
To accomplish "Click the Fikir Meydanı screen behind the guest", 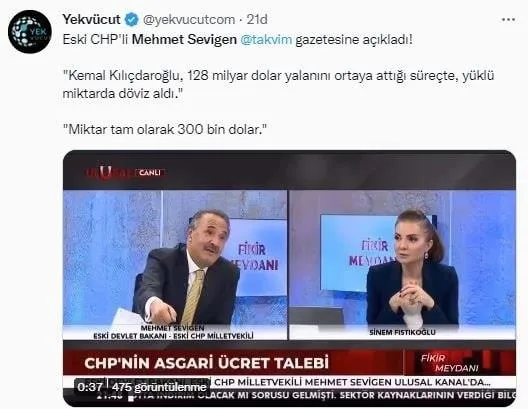I will pos(257,257).
